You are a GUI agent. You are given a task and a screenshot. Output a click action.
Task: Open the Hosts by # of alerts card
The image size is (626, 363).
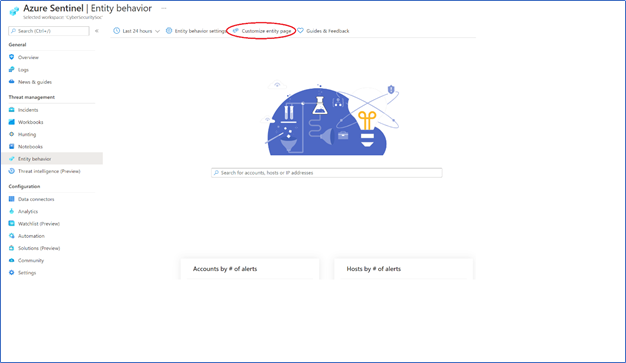tap(403, 269)
